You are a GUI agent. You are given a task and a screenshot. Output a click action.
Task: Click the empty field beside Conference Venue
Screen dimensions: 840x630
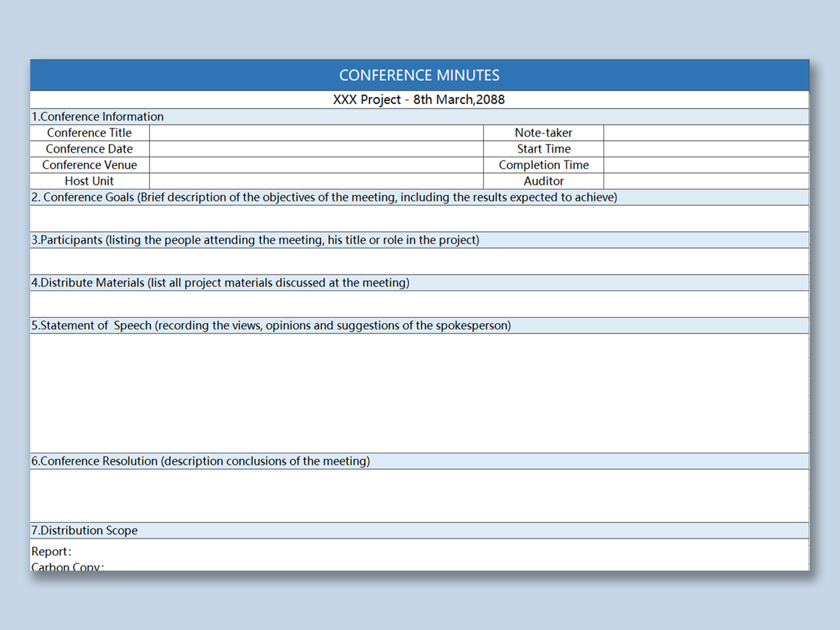pyautogui.click(x=316, y=165)
